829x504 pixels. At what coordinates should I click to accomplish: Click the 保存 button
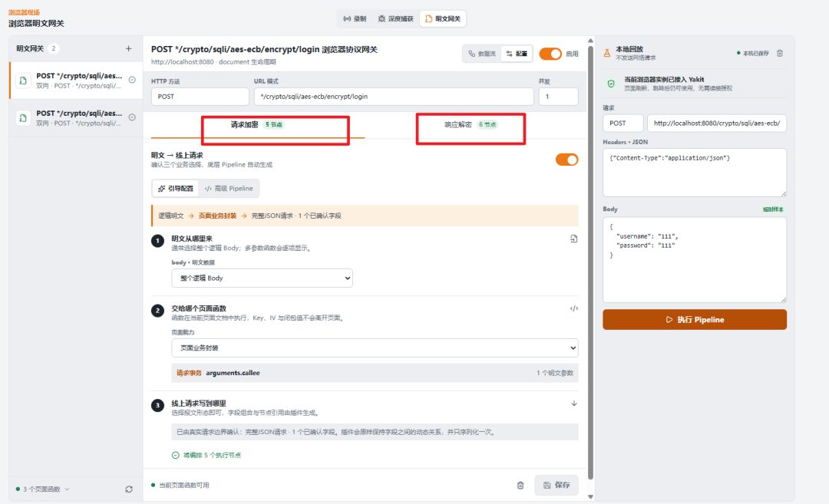point(557,485)
